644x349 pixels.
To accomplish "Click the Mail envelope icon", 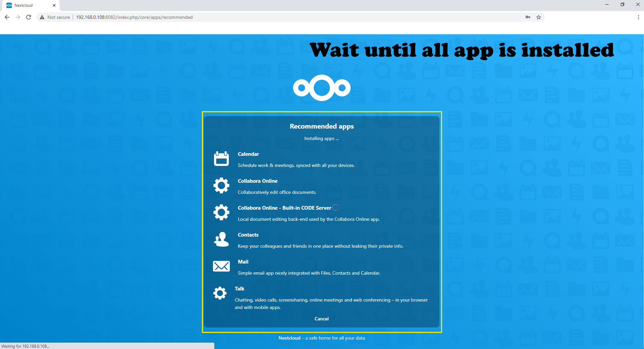I will point(221,266).
